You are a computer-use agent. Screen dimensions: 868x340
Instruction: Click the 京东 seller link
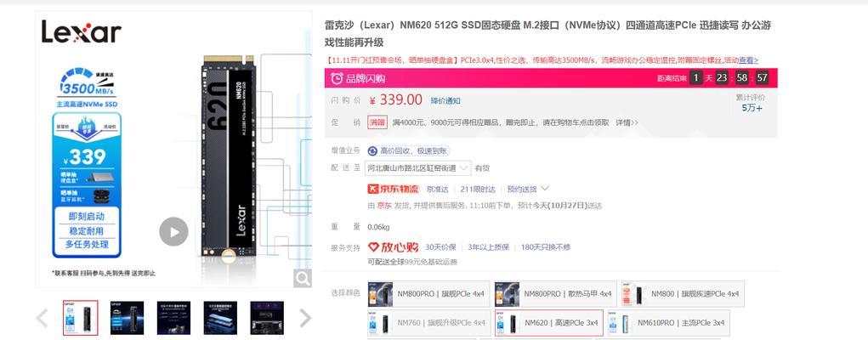tap(384, 206)
